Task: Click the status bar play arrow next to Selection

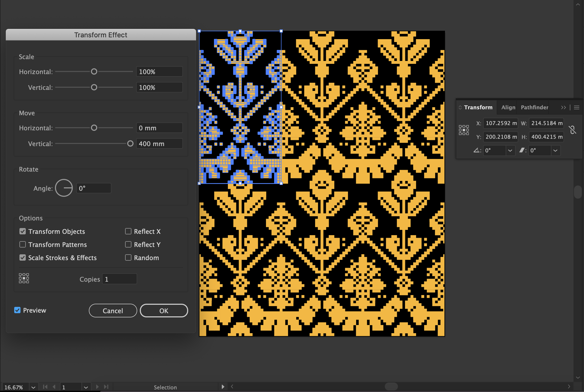Action: tap(223, 387)
